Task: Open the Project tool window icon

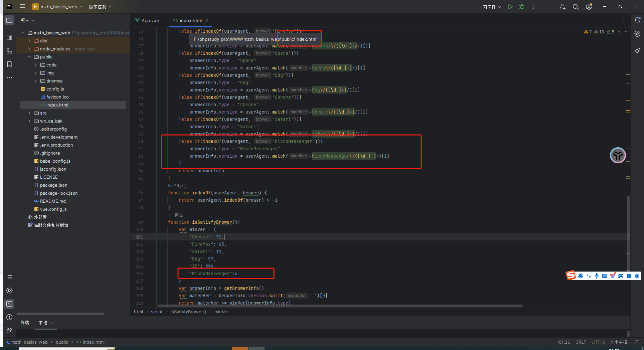Action: pyautogui.click(x=9, y=20)
